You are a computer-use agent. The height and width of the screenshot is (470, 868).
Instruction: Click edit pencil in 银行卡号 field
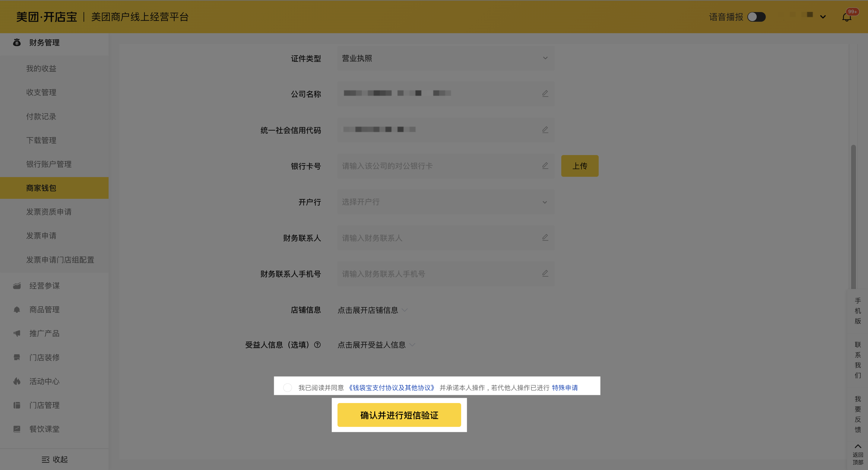click(x=545, y=166)
